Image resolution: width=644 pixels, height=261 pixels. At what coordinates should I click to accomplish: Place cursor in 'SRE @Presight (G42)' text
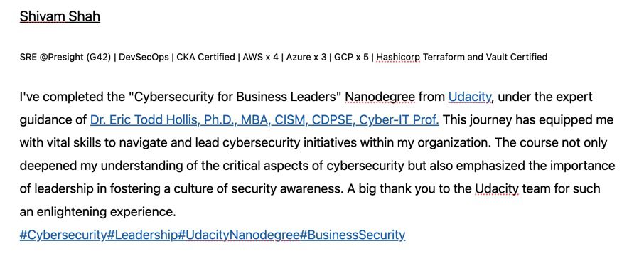pyautogui.click(x=65, y=57)
